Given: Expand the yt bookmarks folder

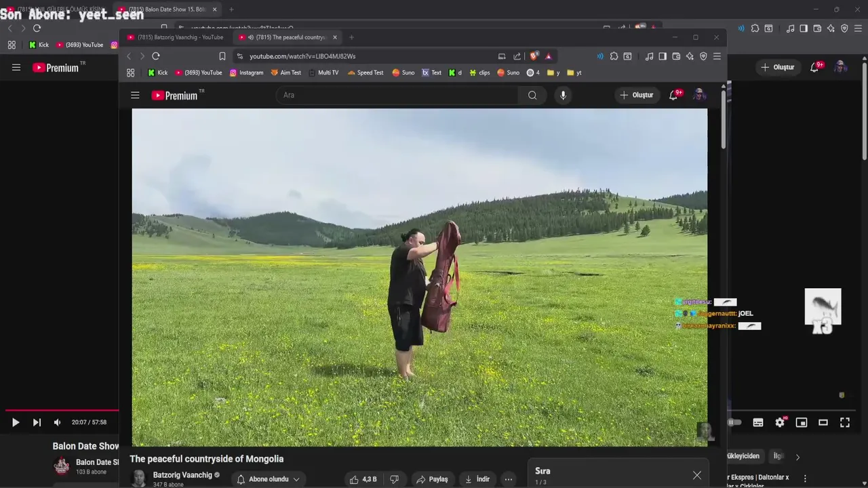Looking at the screenshot, I should tap(574, 73).
